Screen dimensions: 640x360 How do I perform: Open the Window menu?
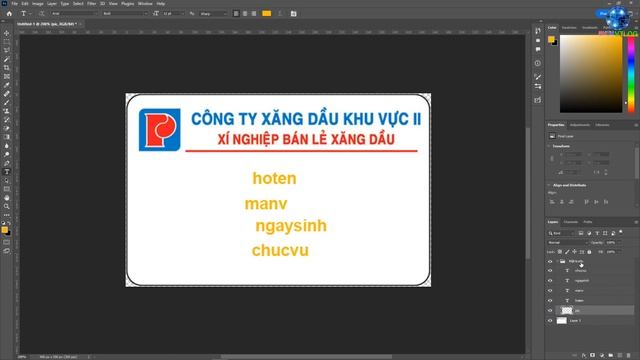click(145, 4)
